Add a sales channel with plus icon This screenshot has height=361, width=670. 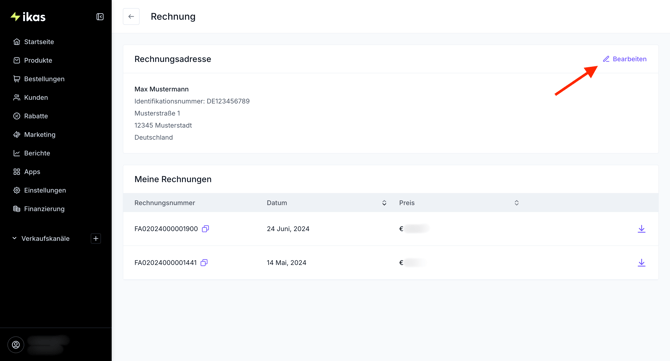coord(96,238)
